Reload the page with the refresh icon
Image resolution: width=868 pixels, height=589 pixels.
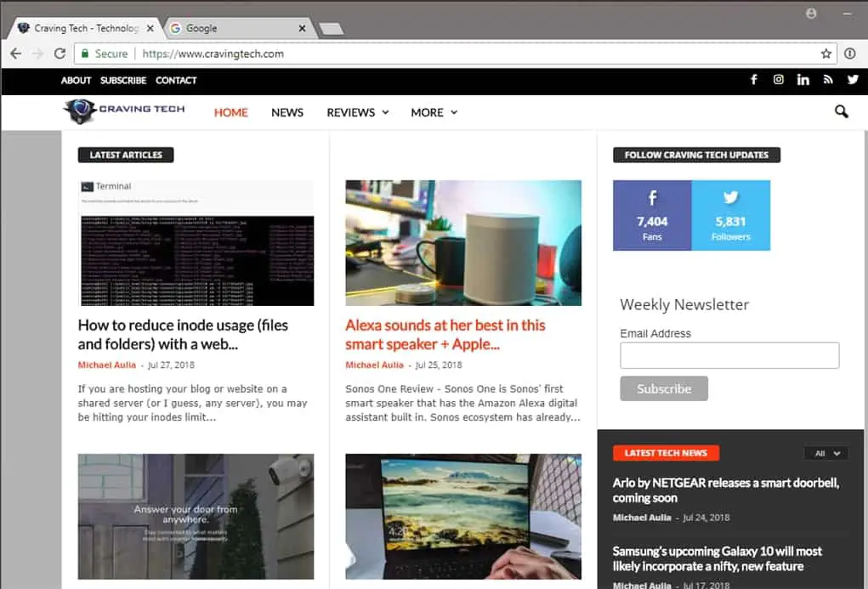coord(60,54)
